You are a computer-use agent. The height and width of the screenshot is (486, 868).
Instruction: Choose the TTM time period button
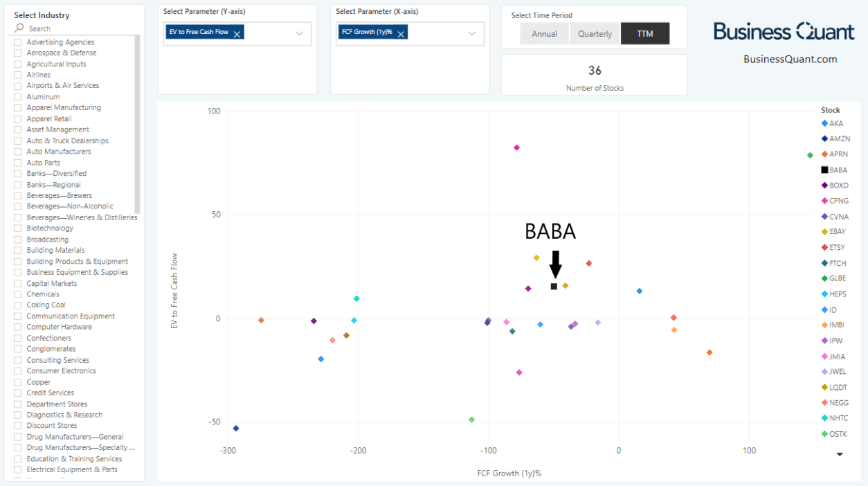645,34
